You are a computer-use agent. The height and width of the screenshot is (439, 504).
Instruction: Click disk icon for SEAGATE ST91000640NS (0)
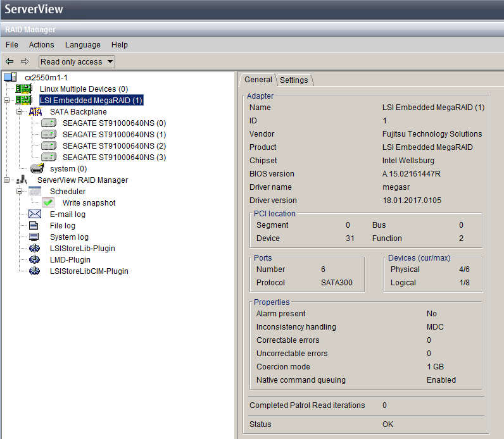pyautogui.click(x=49, y=123)
